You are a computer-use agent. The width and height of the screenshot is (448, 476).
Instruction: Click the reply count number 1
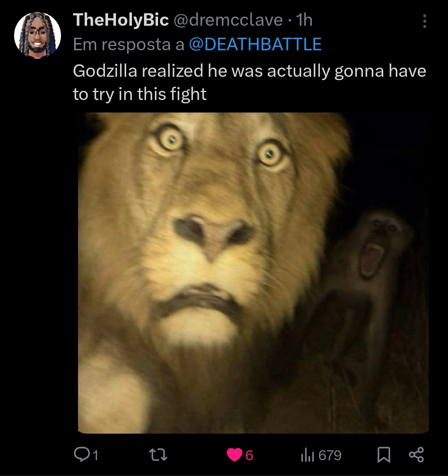95,455
